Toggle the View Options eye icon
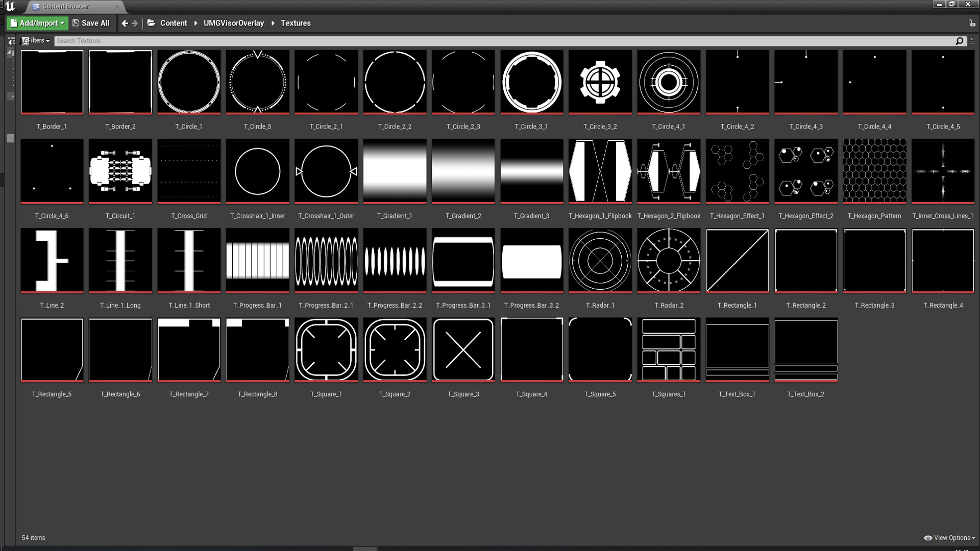This screenshot has width=980, height=551. pyautogui.click(x=929, y=538)
